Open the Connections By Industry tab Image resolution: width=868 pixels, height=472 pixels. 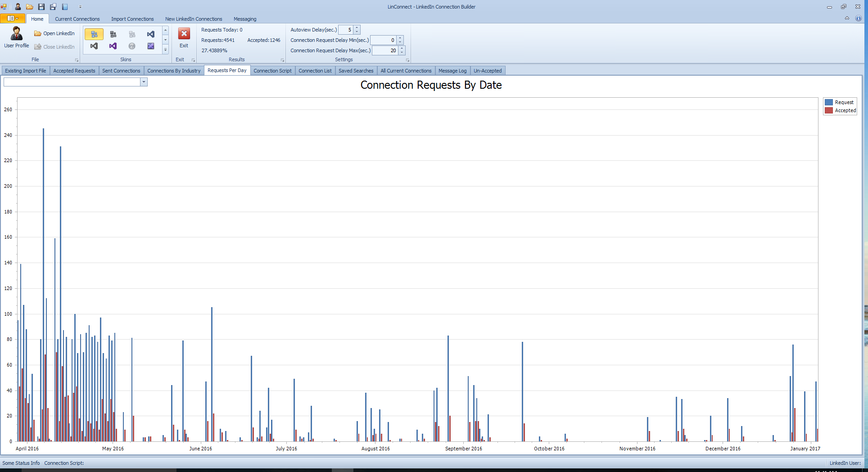click(174, 71)
